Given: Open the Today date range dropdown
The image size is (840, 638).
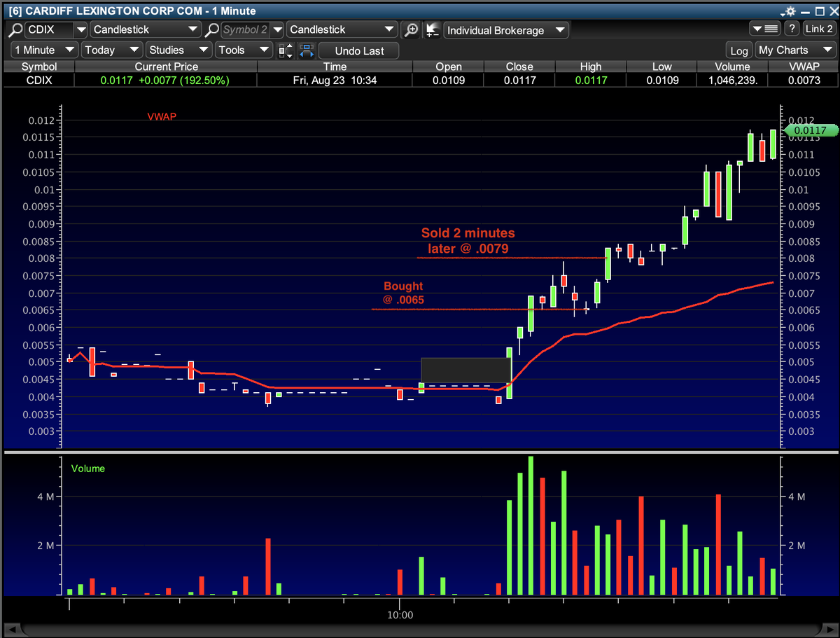Looking at the screenshot, I should point(112,50).
